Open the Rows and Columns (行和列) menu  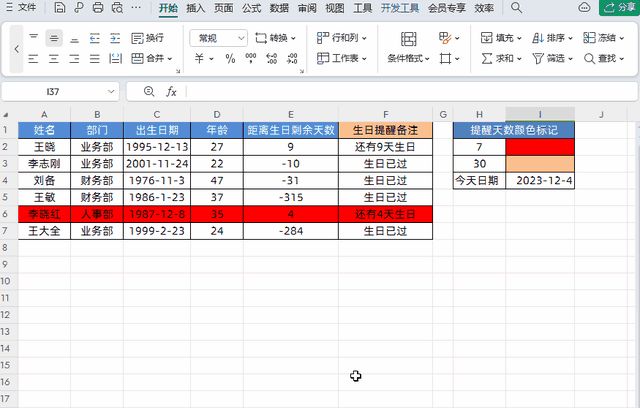[x=342, y=38]
